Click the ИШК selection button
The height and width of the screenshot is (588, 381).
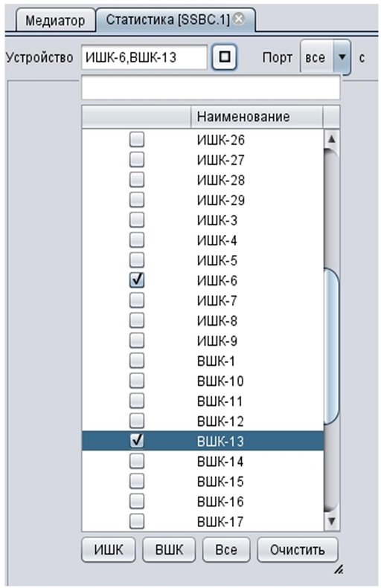coord(109,550)
